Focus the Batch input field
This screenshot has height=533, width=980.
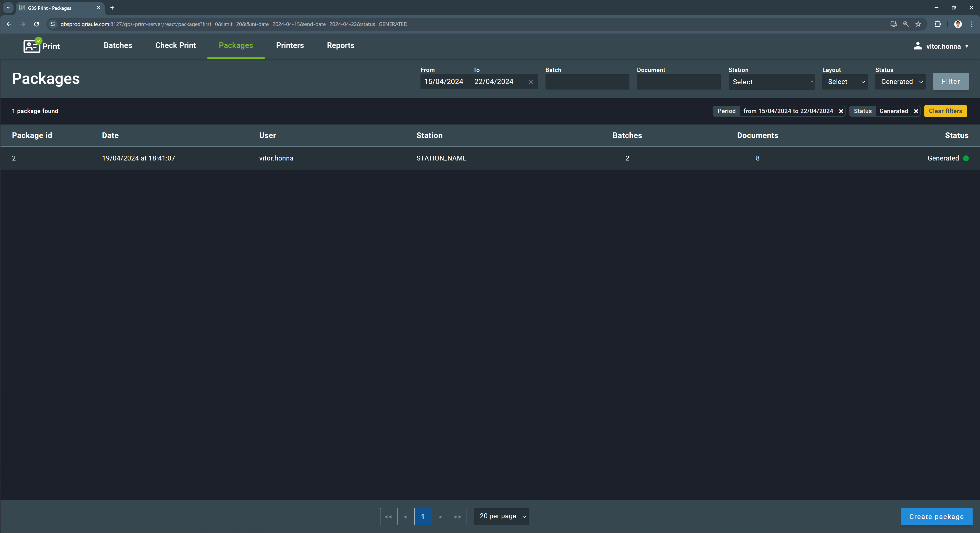pyautogui.click(x=587, y=82)
